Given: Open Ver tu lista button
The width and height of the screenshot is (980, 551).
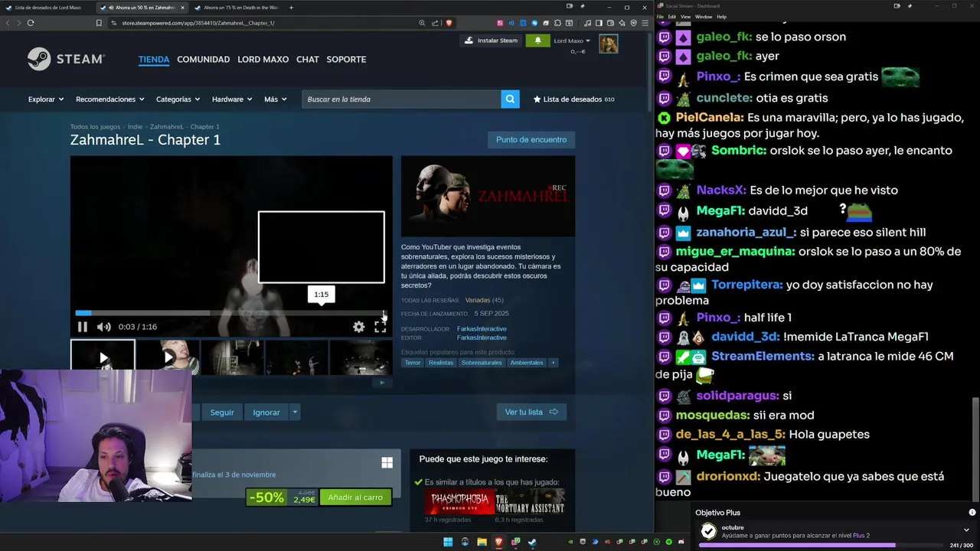Looking at the screenshot, I should (x=531, y=412).
